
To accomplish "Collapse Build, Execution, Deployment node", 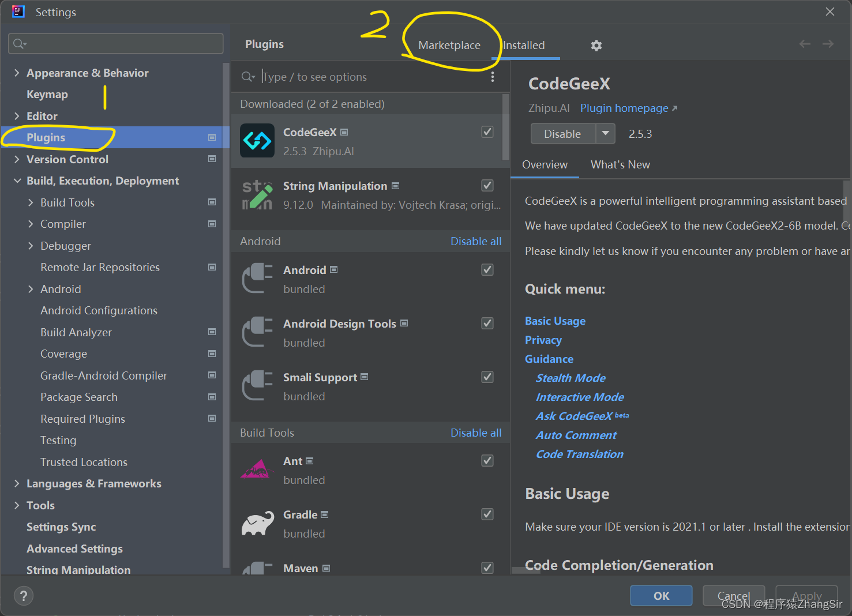I will point(17,181).
